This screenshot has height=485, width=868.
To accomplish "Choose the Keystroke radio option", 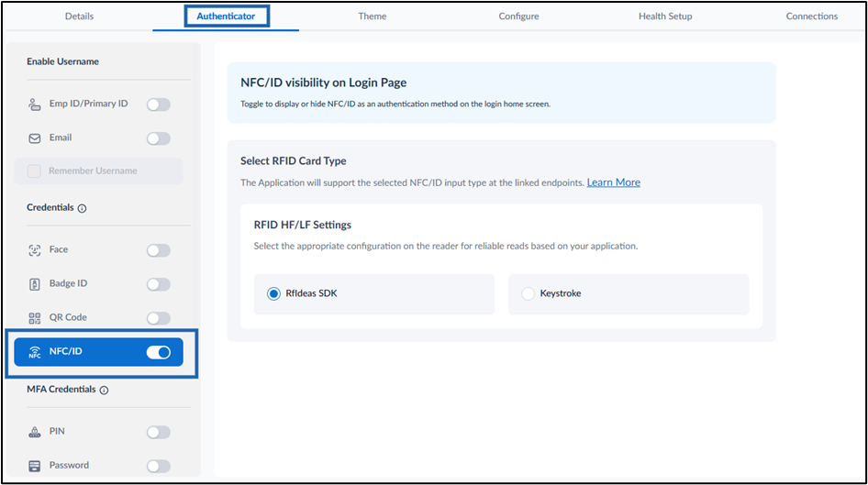I will tap(529, 293).
